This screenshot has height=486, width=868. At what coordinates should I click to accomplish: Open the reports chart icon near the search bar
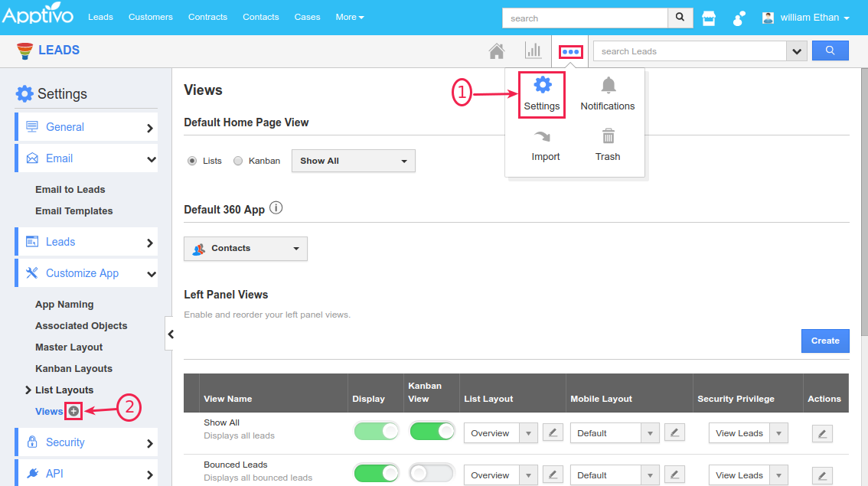[x=534, y=51]
